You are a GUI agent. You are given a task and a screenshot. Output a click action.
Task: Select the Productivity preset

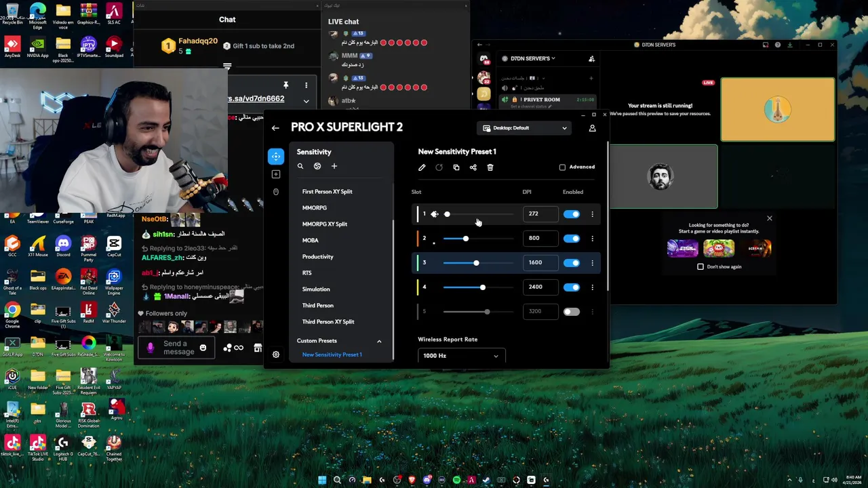(317, 257)
